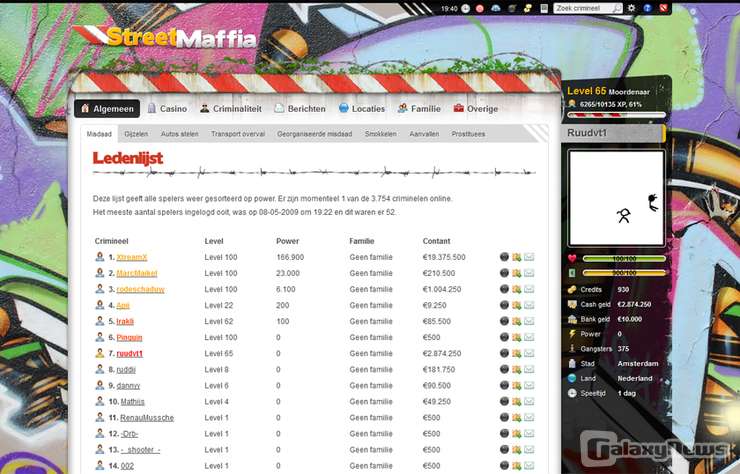Click the Cash geld value €2.874.250 in the sidebar

634,305
